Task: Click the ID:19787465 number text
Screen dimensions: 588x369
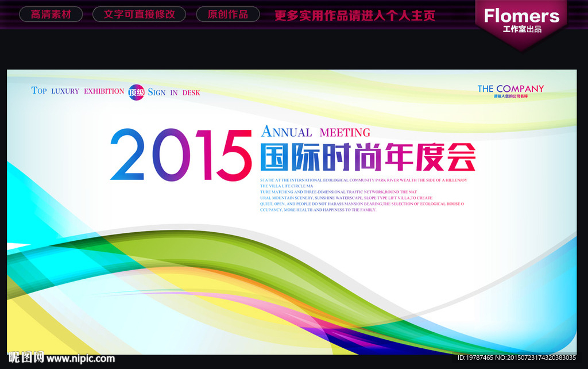Action: coord(475,358)
